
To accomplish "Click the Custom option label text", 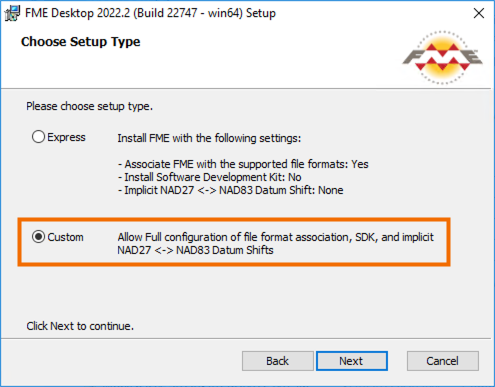I will point(65,237).
